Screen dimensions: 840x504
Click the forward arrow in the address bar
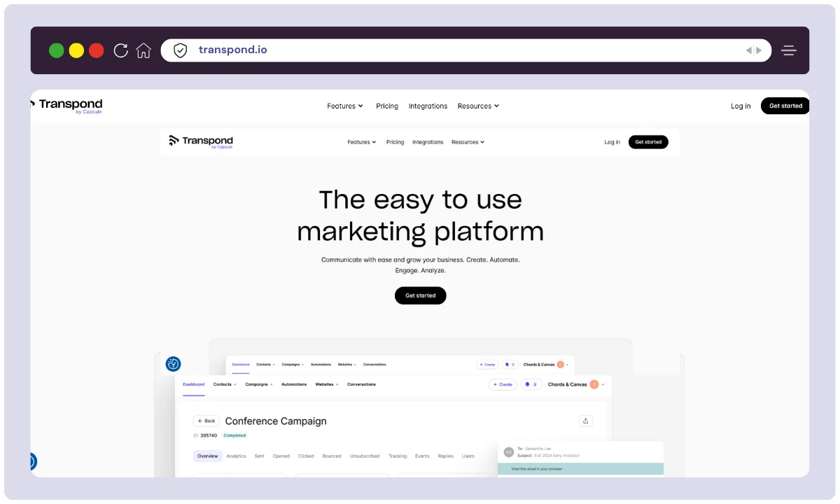(x=759, y=50)
